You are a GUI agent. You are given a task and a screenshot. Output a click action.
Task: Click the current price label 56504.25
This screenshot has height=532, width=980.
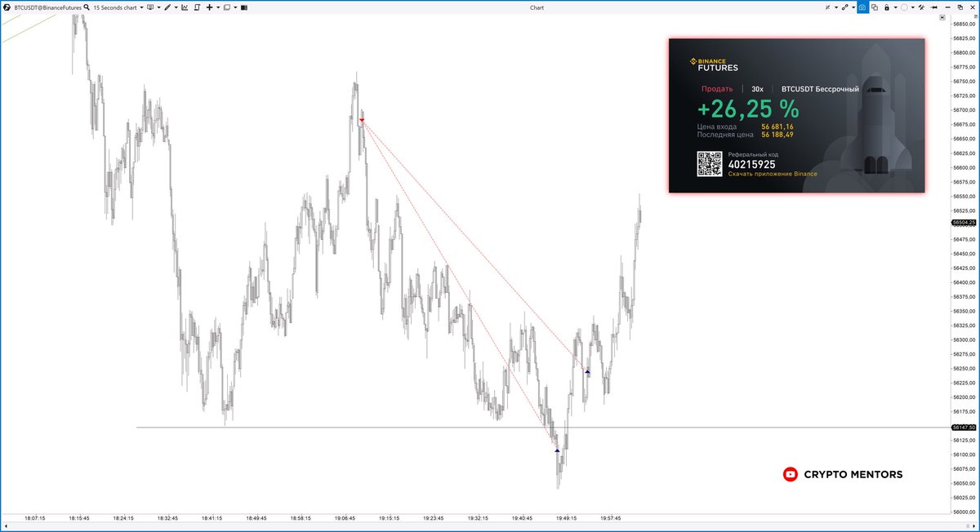click(964, 222)
